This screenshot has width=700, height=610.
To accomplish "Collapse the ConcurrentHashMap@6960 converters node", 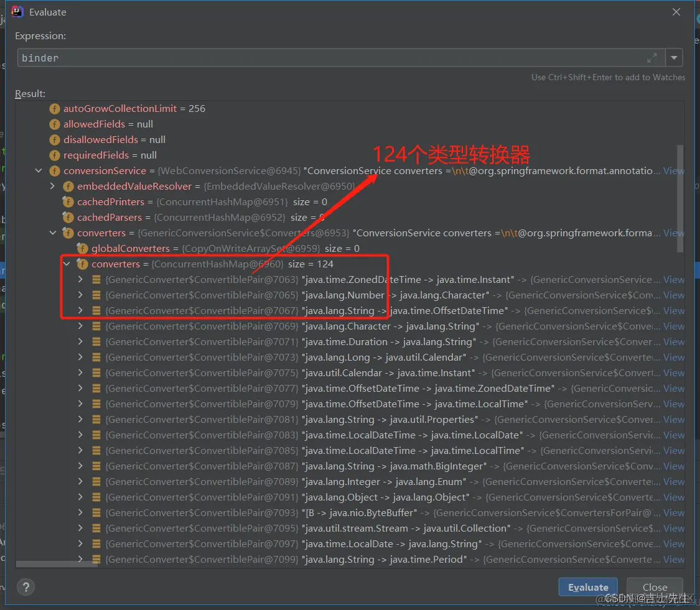I will click(67, 264).
